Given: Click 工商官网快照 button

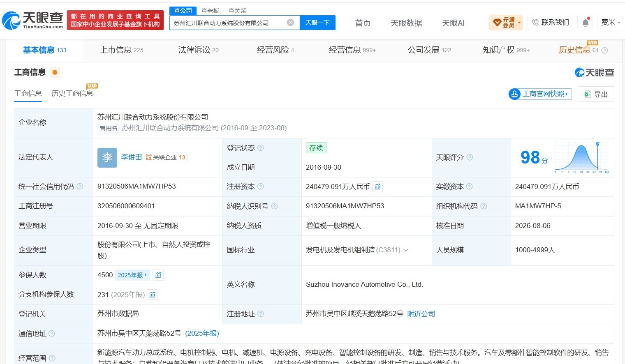Looking at the screenshot, I should click(x=540, y=94).
